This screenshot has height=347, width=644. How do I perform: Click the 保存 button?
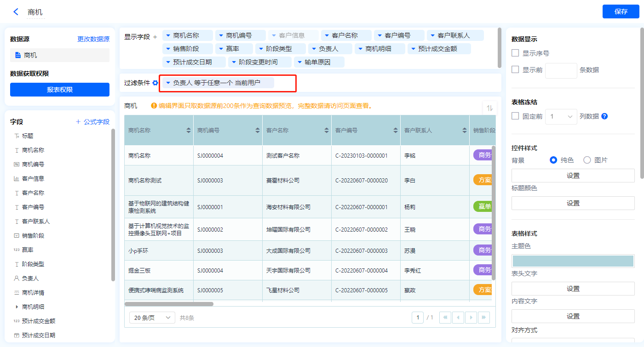pos(621,12)
